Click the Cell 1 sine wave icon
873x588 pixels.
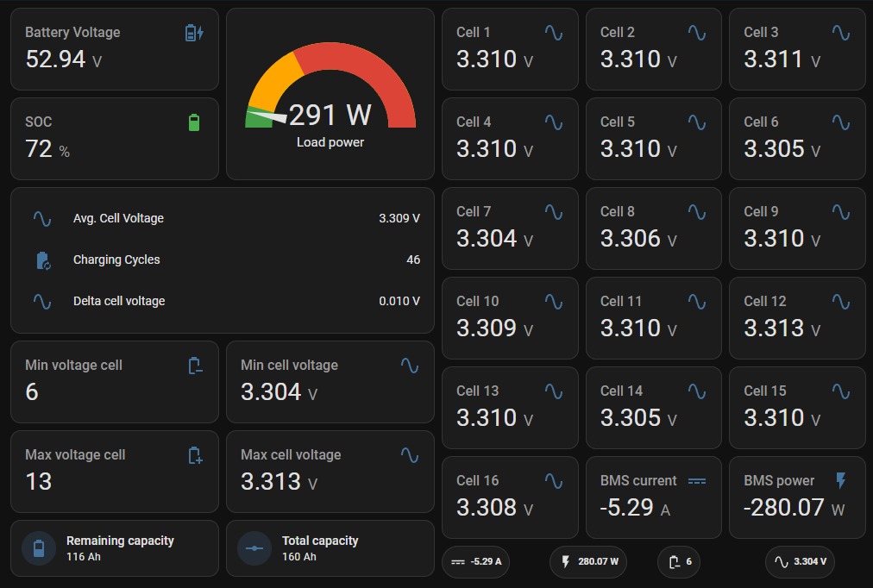(554, 33)
